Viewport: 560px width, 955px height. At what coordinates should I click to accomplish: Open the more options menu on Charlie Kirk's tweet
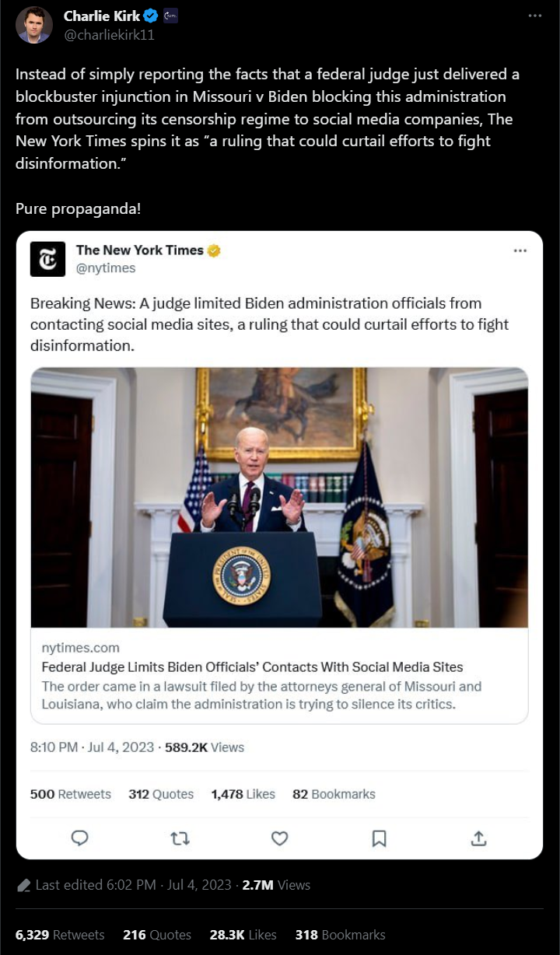[534, 16]
